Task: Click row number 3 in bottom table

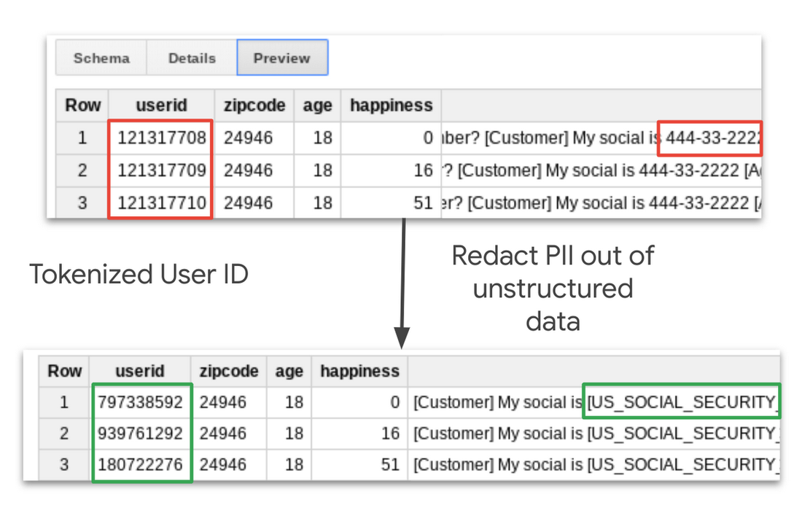Action: [x=64, y=465]
